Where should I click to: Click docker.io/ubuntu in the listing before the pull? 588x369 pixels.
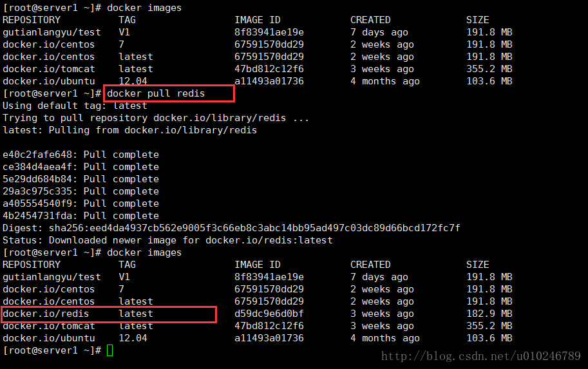(49, 81)
